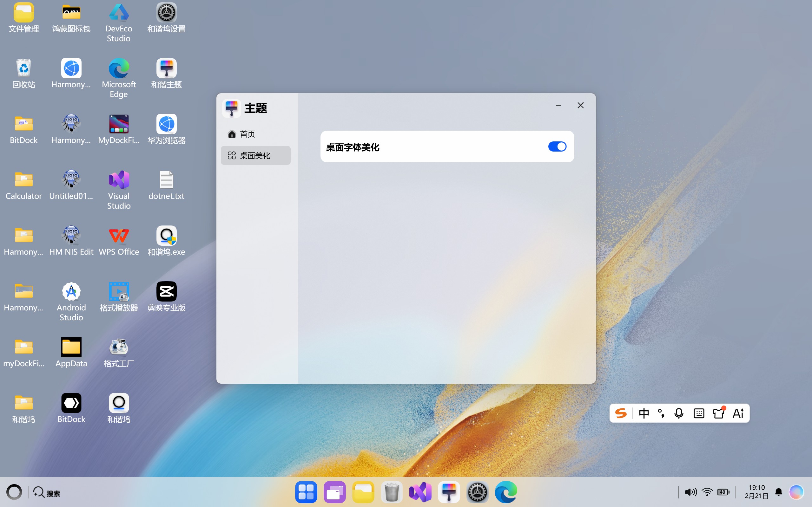Screen dimensions: 812x507
Task: Open Visual Studio from the dock
Action: (420, 492)
